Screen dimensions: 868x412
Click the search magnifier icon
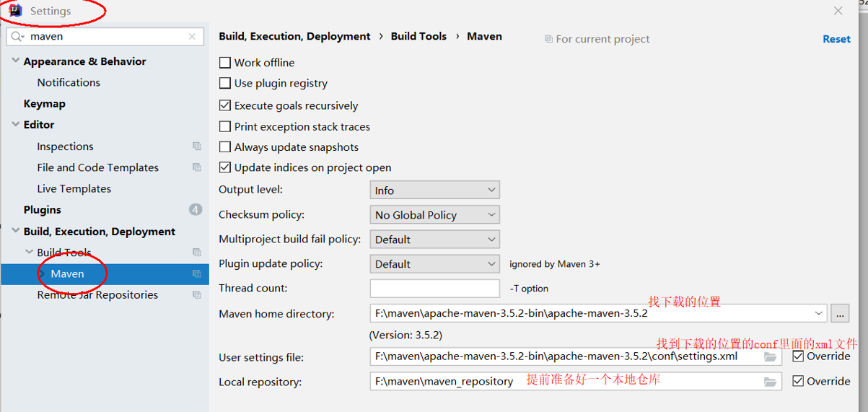pyautogui.click(x=17, y=36)
